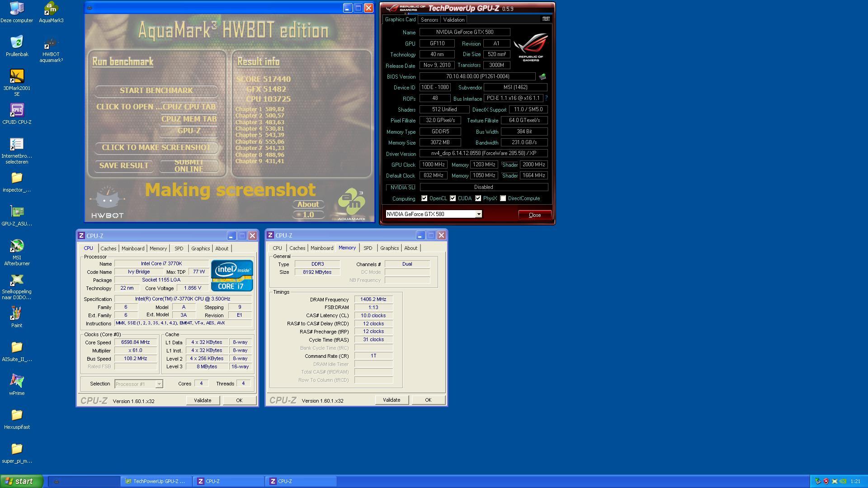
Task: Click the Intel Core i7 logo in CPU-Z
Action: tap(232, 275)
